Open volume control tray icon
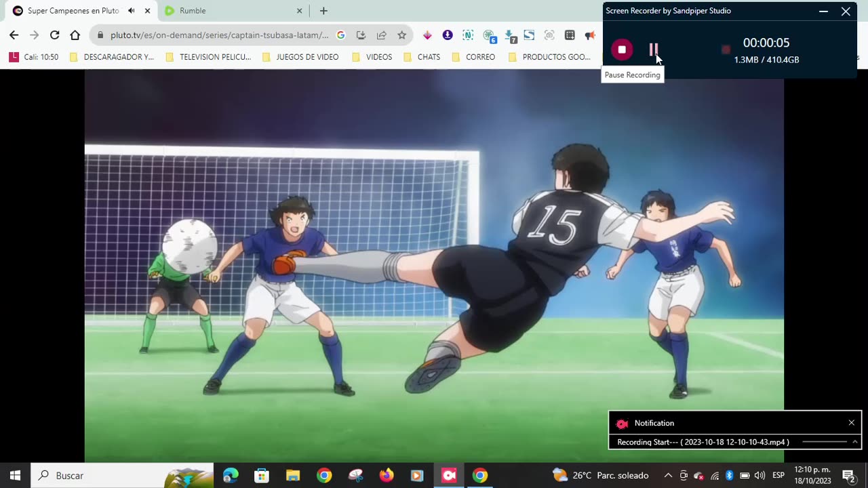Image resolution: width=868 pixels, height=488 pixels. click(x=759, y=475)
